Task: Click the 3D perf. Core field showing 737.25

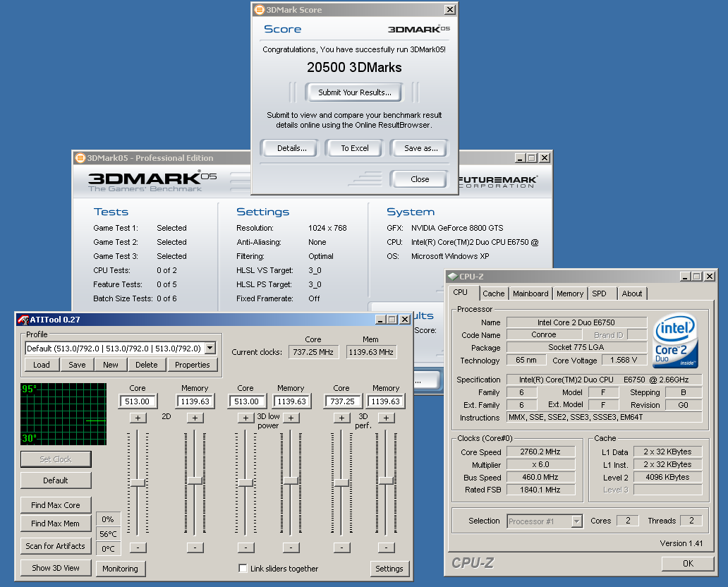Action: pos(343,401)
